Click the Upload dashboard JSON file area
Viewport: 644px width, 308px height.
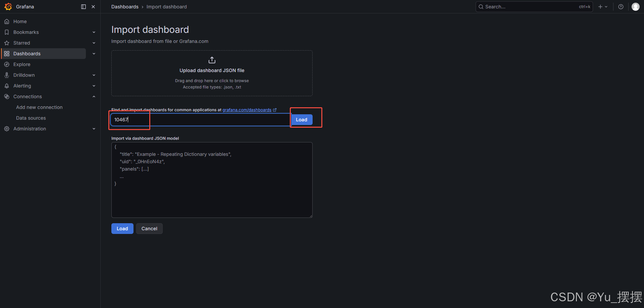(212, 73)
